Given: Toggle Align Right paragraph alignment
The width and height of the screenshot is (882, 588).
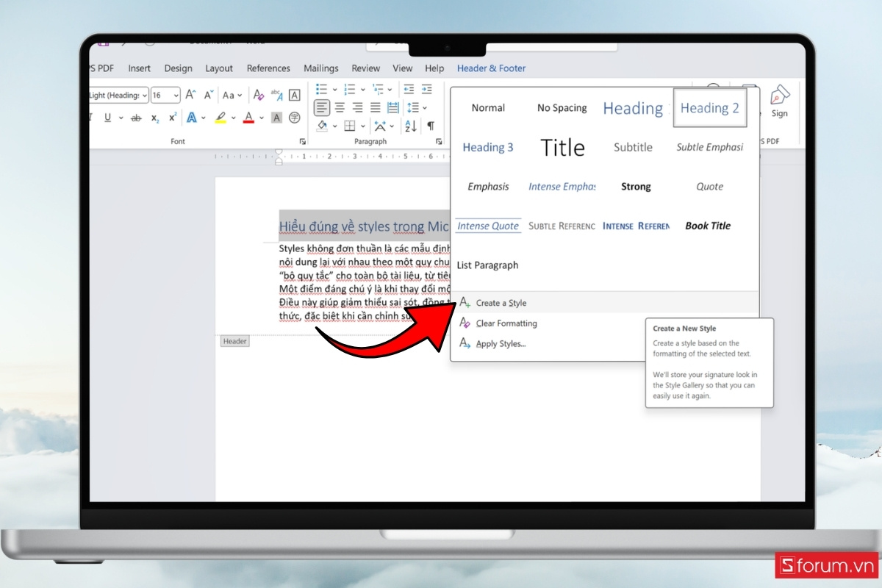Looking at the screenshot, I should 357,107.
